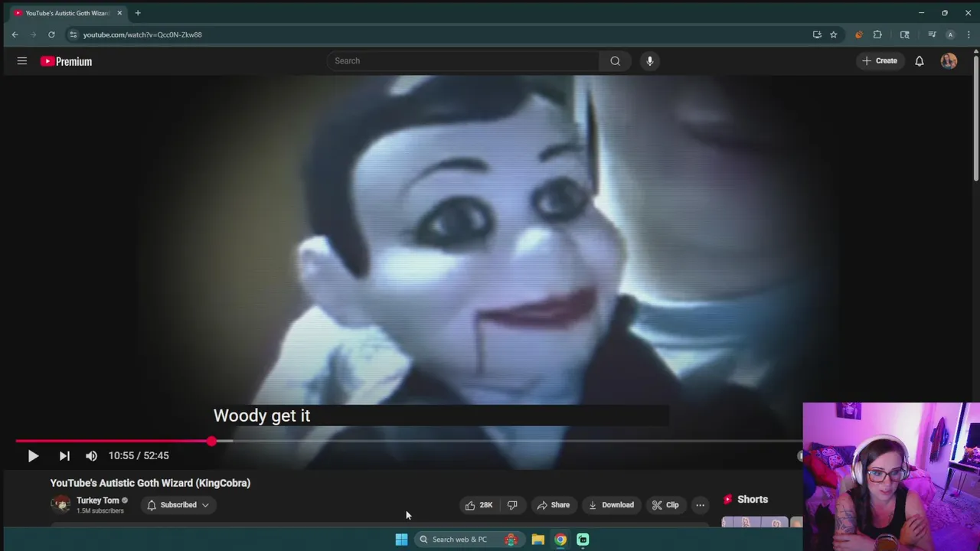
Task: Click the Create button
Action: point(879,61)
